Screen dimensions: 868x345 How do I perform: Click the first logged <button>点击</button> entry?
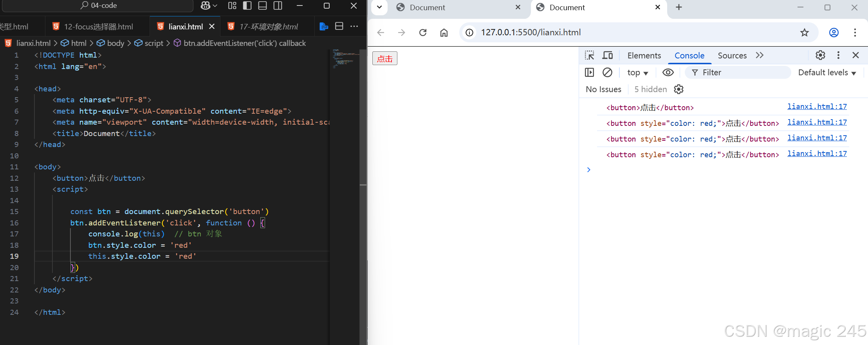[x=650, y=108]
